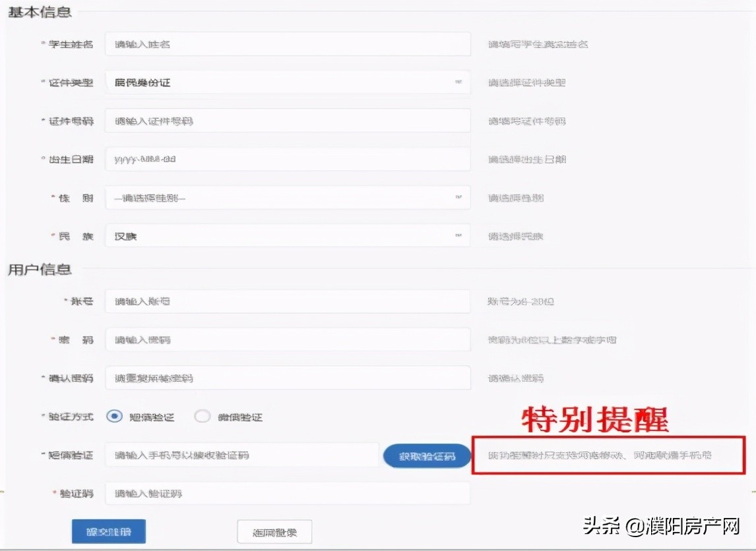Focus the 验证码 code input field
The image size is (756, 551).
pyautogui.click(x=288, y=493)
